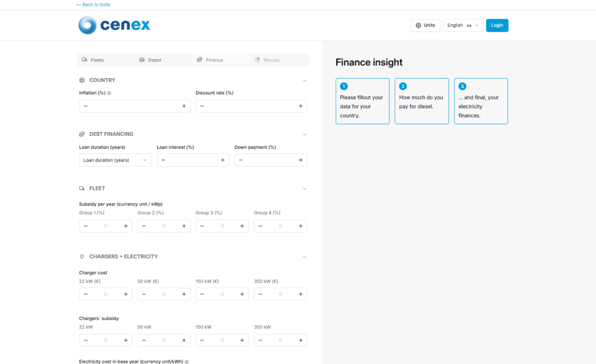Decrease the 350 kW (€) charger cost

[x=260, y=294]
